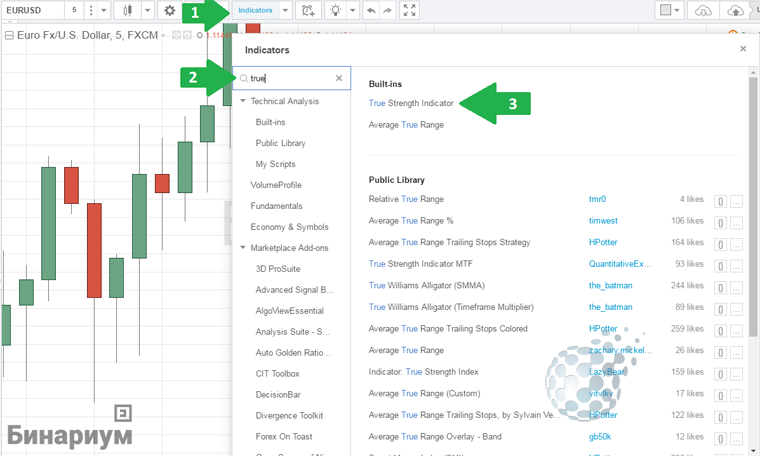View source of Trailing Stops Colored script
This screenshot has width=760, height=456.
click(x=720, y=331)
